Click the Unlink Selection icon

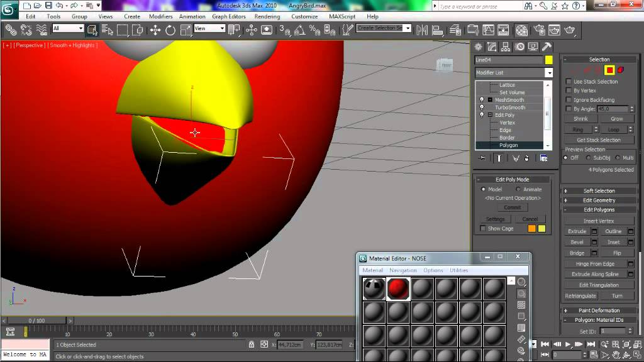point(26,30)
